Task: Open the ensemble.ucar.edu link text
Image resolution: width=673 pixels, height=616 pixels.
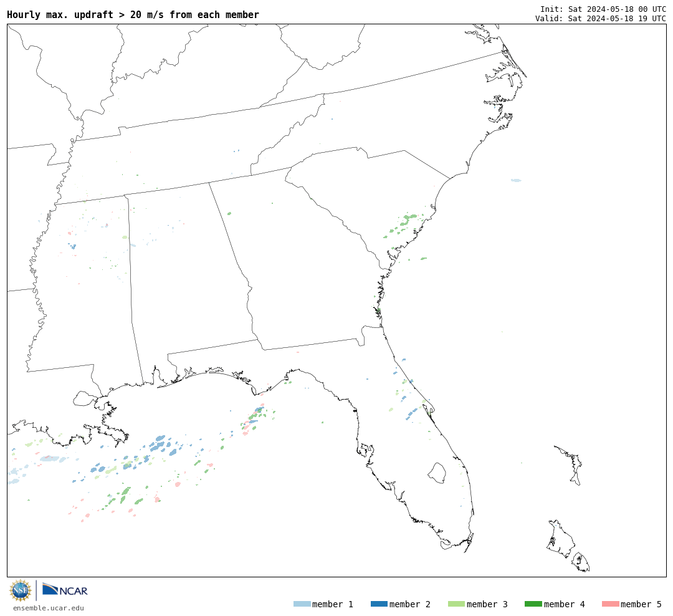Action: tap(49, 608)
